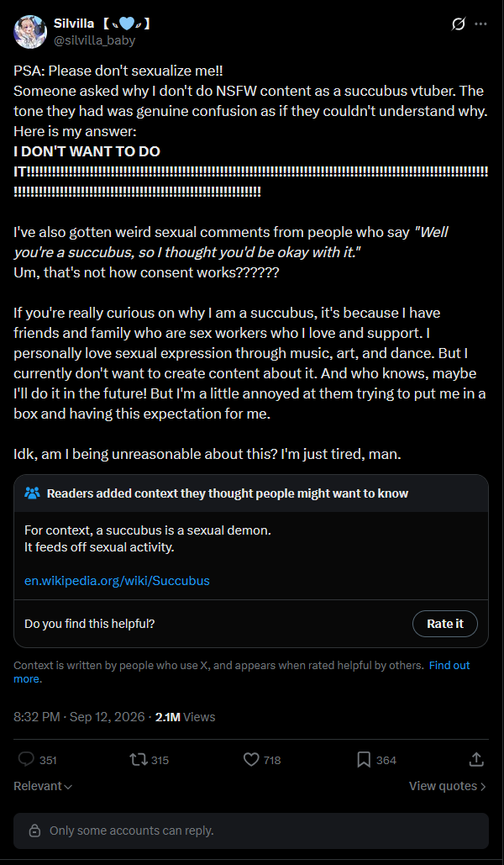Open View quotes chevron link
Viewport: 504px width, 865px height.
click(x=448, y=786)
